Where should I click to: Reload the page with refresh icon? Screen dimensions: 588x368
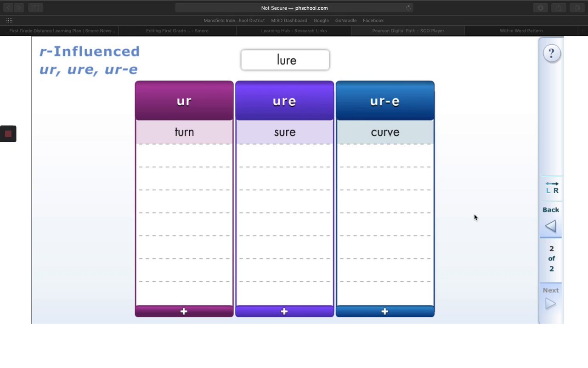408,8
